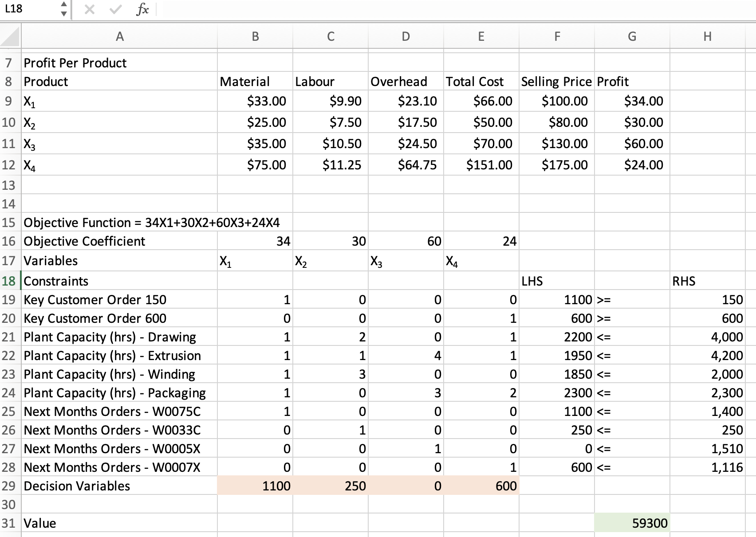The width and height of the screenshot is (756, 537).
Task: Select the objective value cell showing 59300
Action: 632,523
